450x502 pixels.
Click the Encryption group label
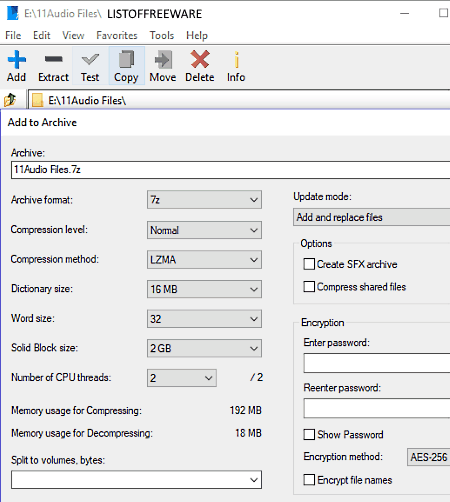(323, 323)
